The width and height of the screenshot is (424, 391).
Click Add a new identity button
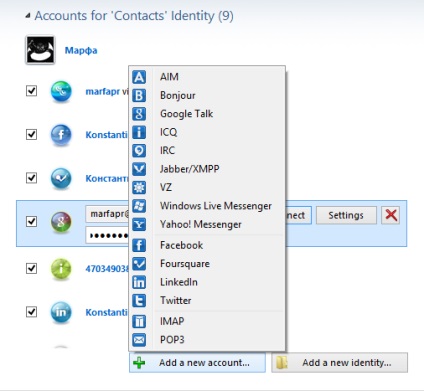tap(340, 363)
